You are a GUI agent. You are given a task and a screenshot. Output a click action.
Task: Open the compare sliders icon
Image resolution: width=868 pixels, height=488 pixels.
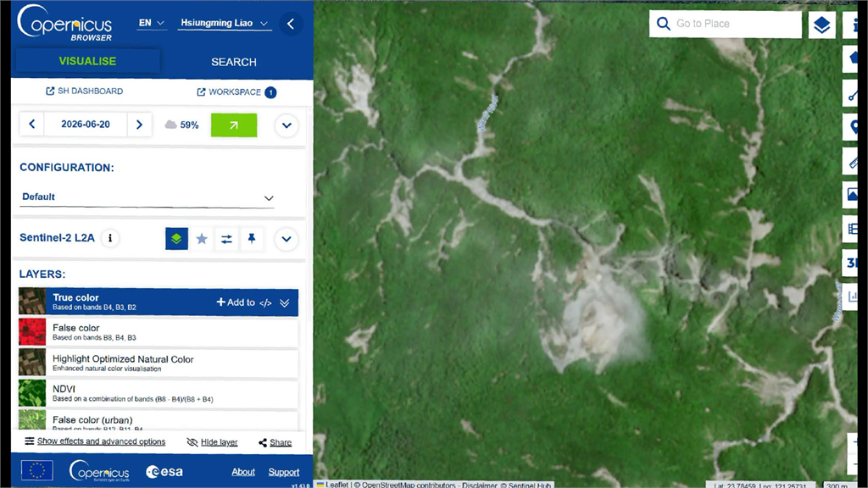click(226, 238)
